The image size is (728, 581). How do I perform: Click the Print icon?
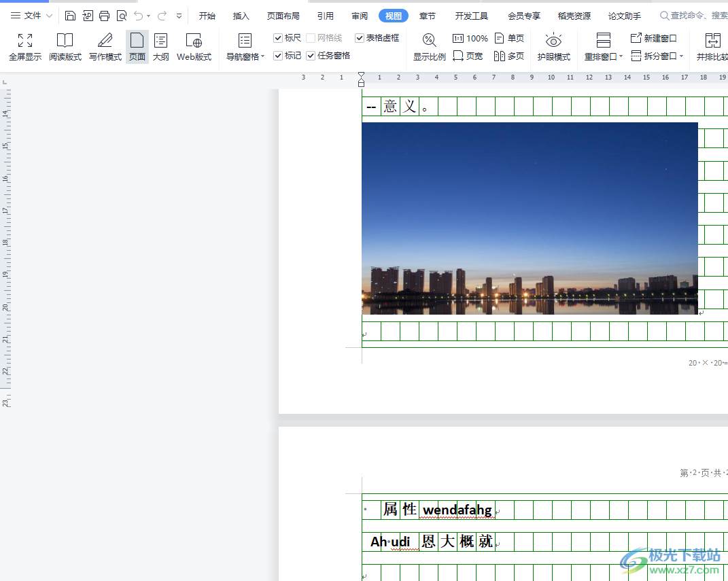point(105,16)
